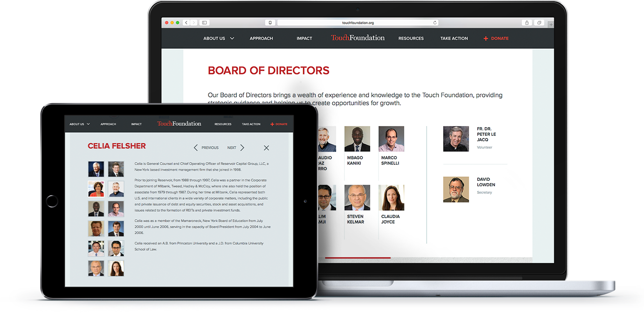Screen dimensions: 644x313
Task: Reload page via Safari address bar icon
Action: pyautogui.click(x=435, y=23)
